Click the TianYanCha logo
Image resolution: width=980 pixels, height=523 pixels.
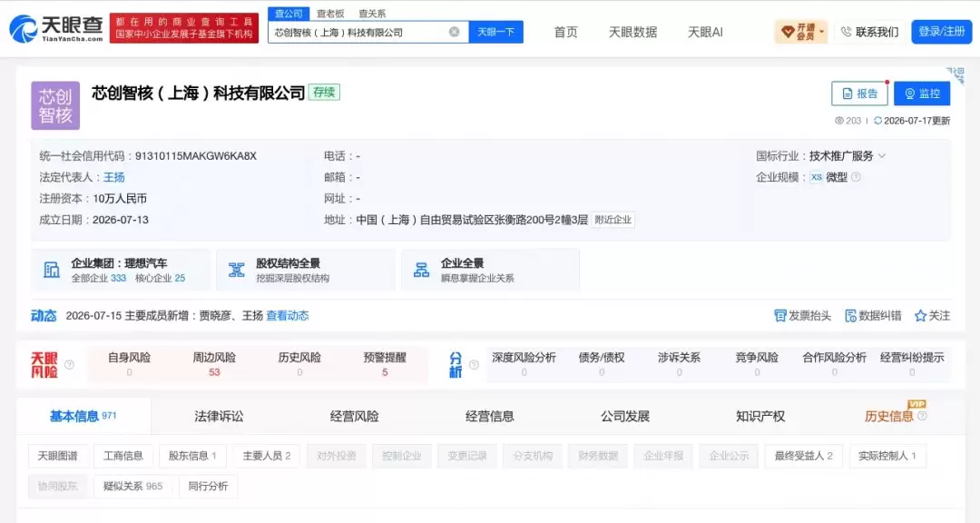coord(56,29)
